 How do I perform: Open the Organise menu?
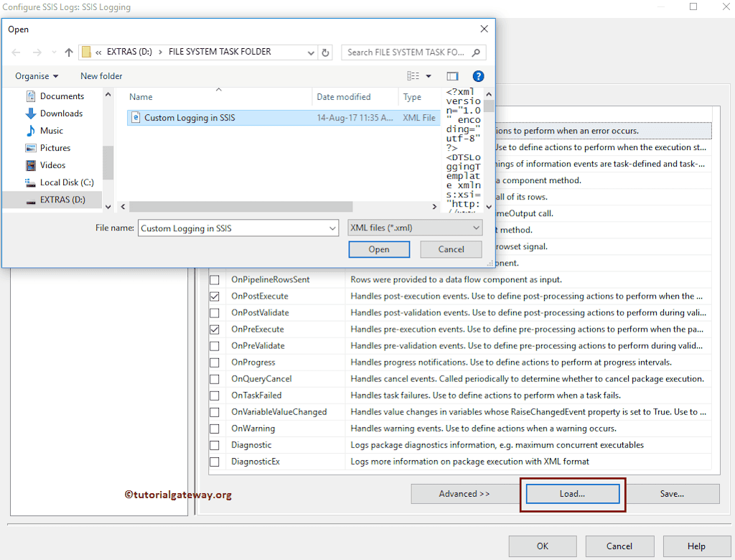point(36,76)
